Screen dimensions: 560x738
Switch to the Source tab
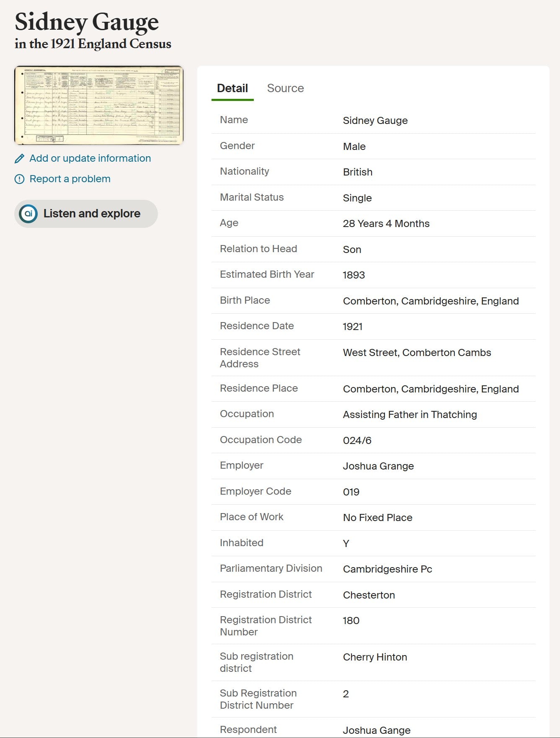click(285, 88)
